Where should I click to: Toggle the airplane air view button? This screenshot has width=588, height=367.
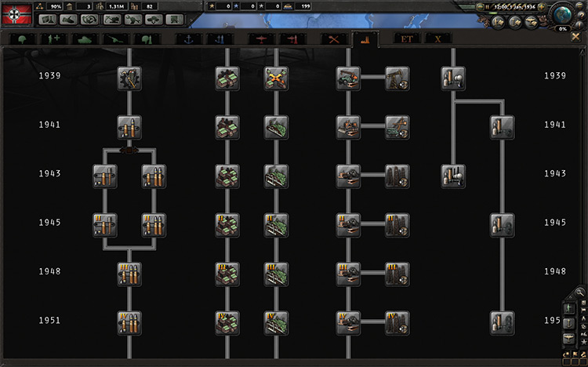pyautogui.click(x=569, y=338)
